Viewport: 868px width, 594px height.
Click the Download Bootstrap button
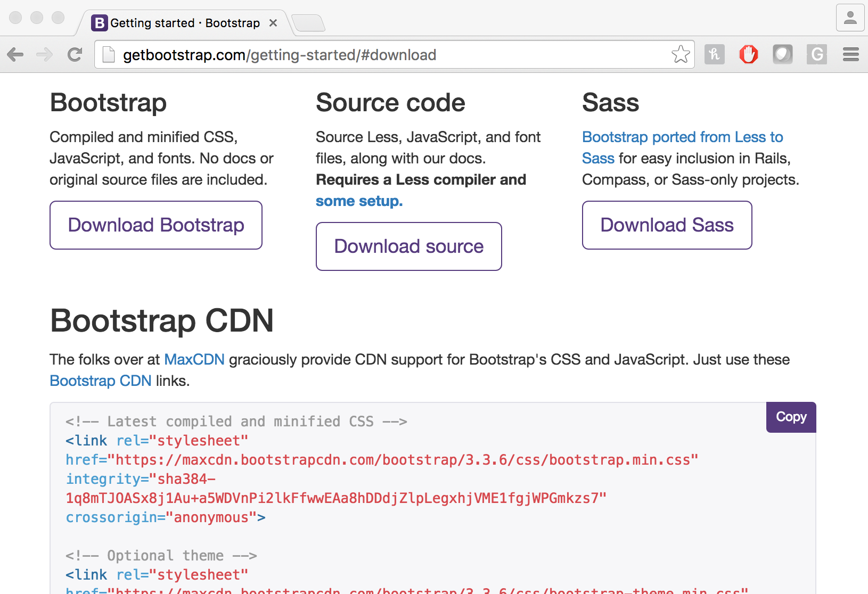(x=155, y=225)
